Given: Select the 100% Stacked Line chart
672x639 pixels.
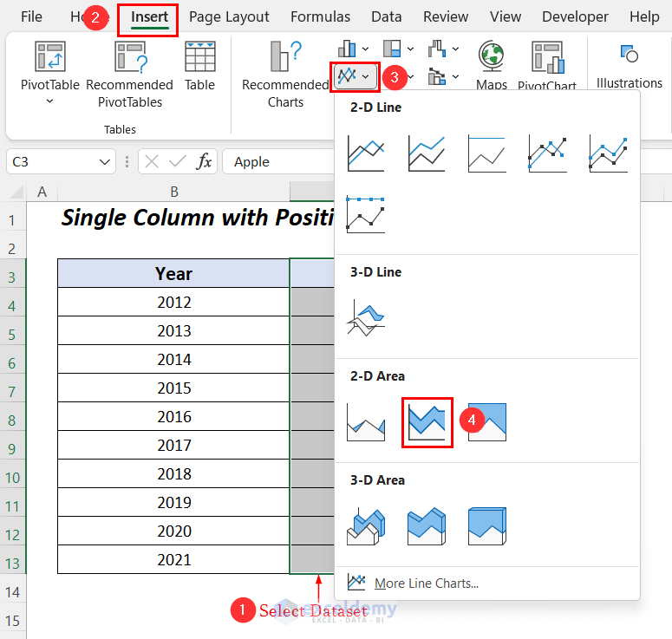Looking at the screenshot, I should pos(486,153).
